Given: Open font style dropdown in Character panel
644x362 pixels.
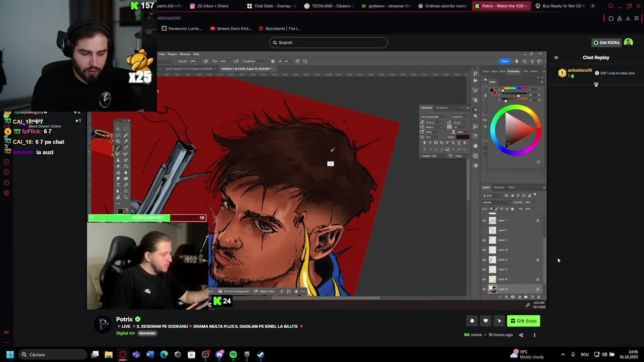Looking at the screenshot, I should pos(460,117).
